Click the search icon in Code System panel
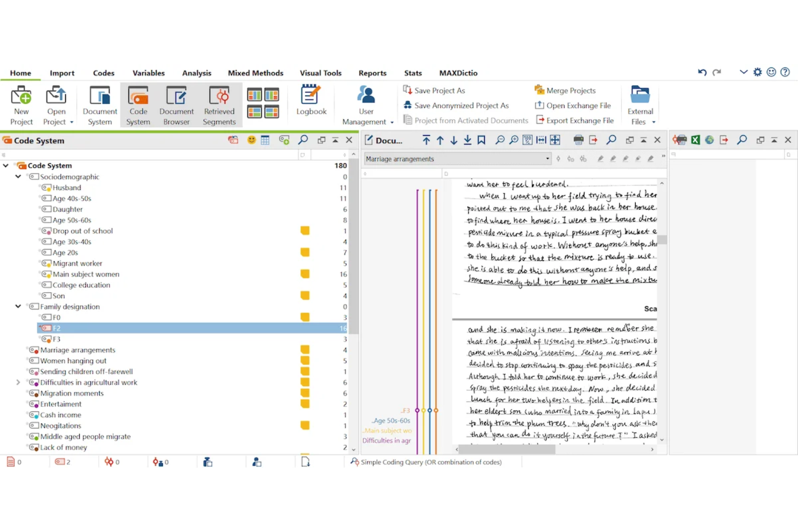The height and width of the screenshot is (532, 798). (x=303, y=140)
